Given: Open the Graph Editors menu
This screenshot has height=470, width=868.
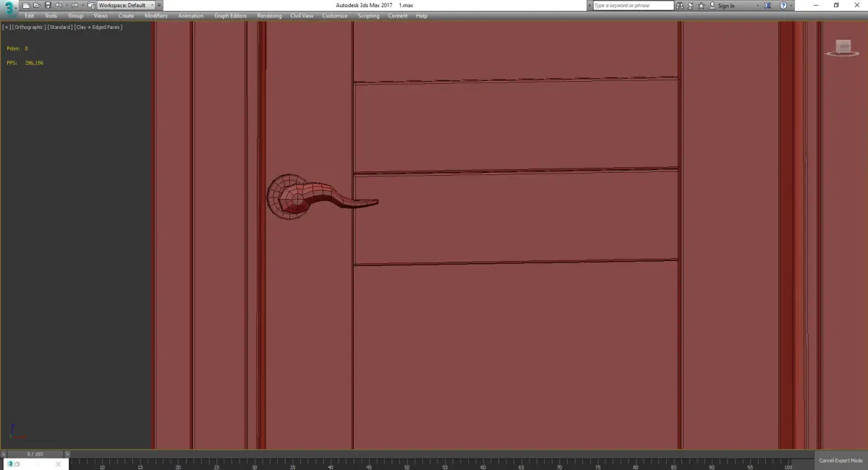Looking at the screenshot, I should click(x=231, y=16).
